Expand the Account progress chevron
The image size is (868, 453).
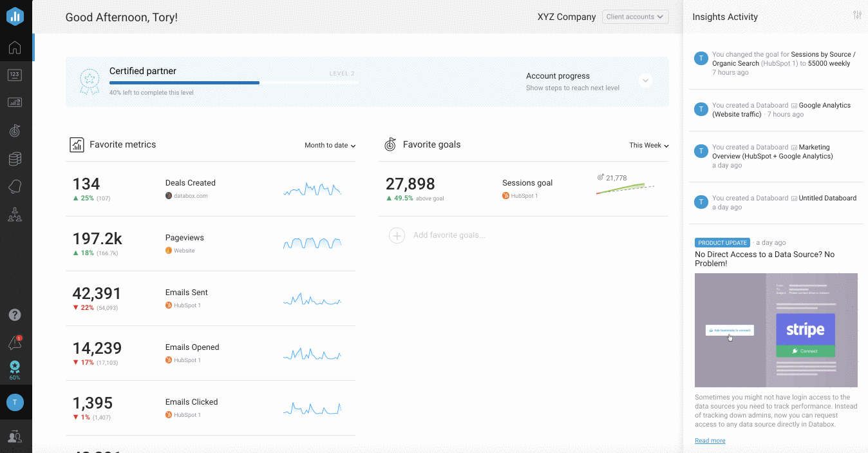click(x=645, y=81)
